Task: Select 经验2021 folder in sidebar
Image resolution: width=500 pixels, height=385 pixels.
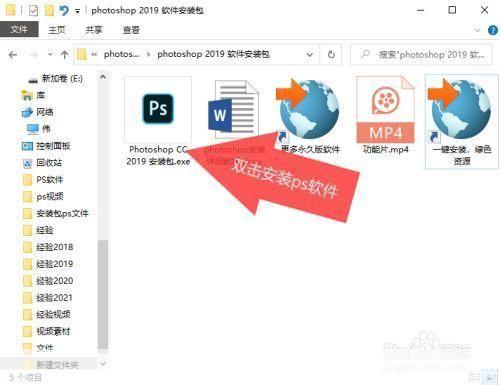Action: (48, 298)
